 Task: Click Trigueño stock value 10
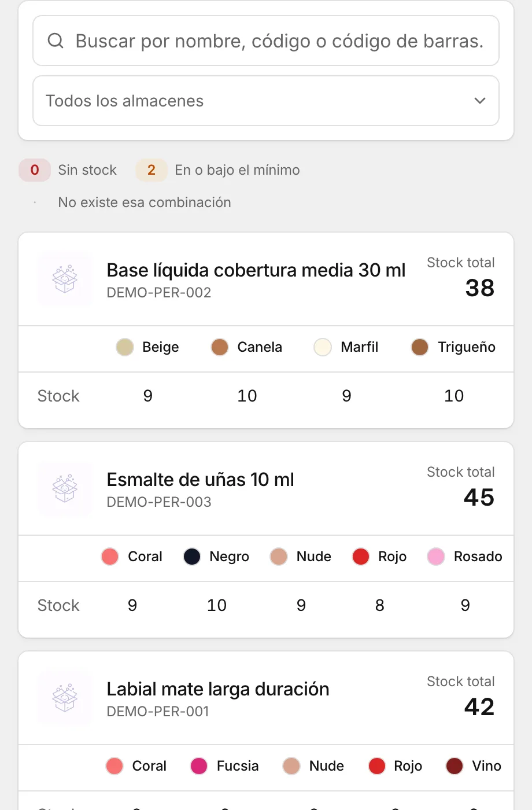(x=454, y=396)
